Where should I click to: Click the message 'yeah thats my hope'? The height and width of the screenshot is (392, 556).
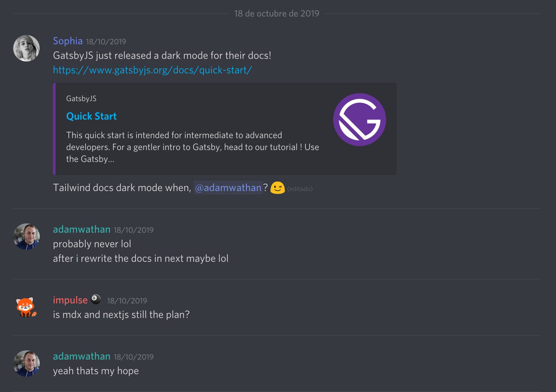point(96,371)
